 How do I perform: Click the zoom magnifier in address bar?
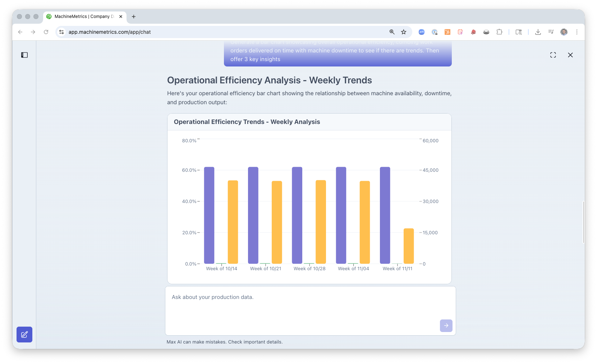coord(392,32)
